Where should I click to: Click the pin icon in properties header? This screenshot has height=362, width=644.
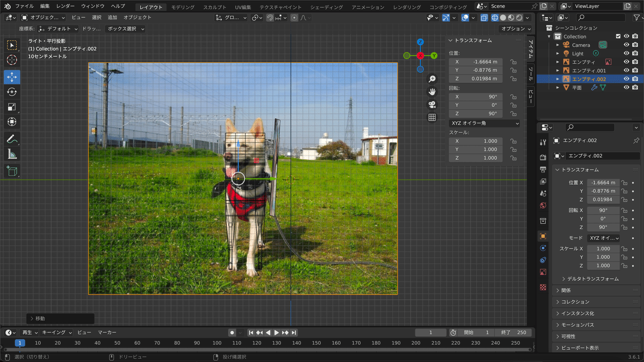636,140
